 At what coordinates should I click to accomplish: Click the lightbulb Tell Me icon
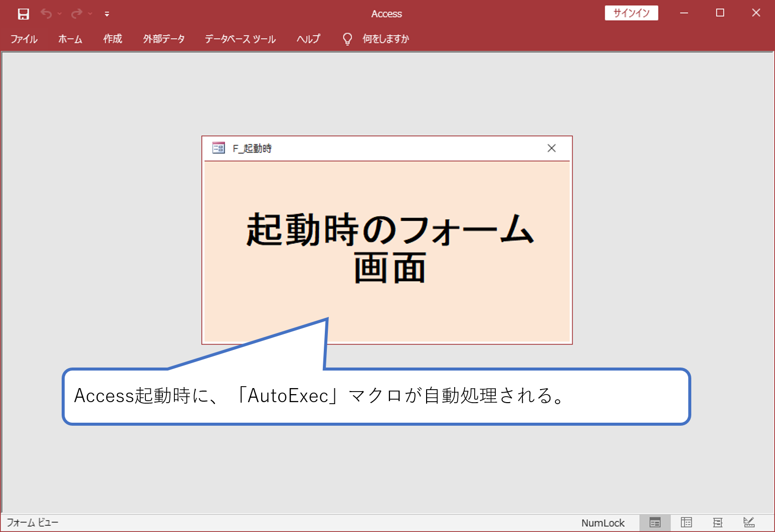[347, 39]
